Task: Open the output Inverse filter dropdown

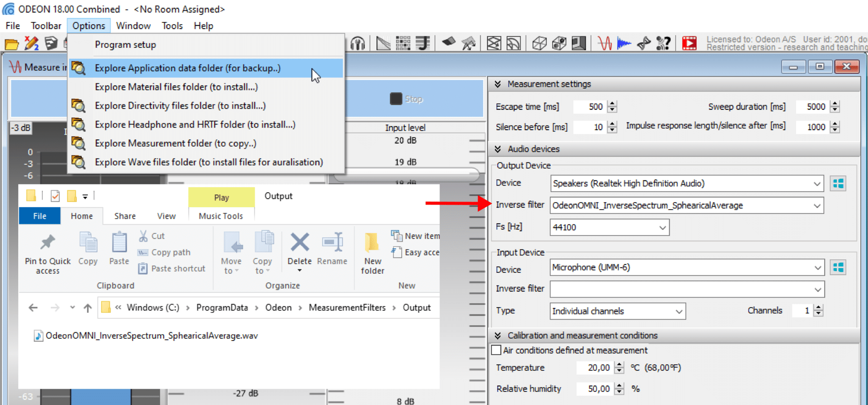Action: [816, 206]
